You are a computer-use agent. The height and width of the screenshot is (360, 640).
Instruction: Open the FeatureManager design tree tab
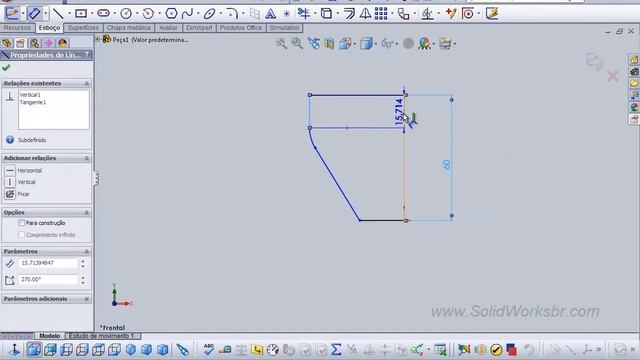7,43
